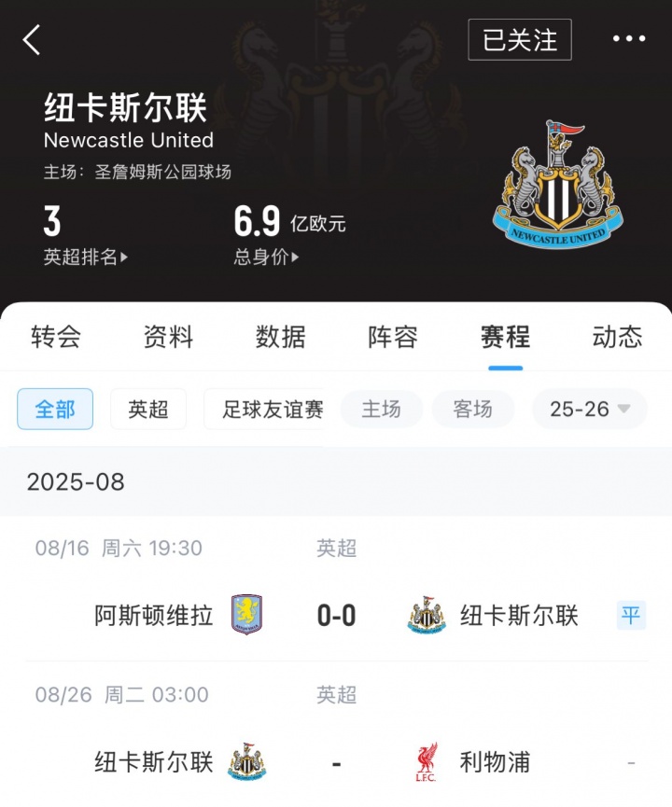Tap the 平 draw result badge
This screenshot has height=807, width=672.
point(631,615)
